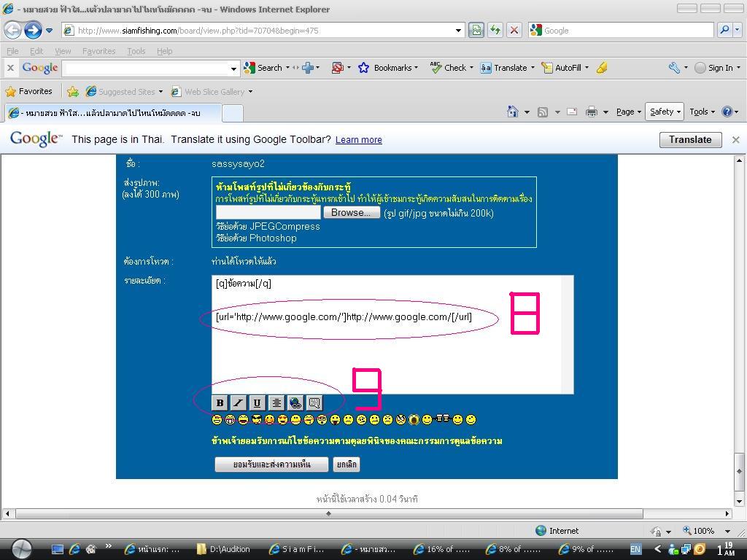Switch to D:\Audition taskbar window
The image size is (747, 560).
pos(224,549)
